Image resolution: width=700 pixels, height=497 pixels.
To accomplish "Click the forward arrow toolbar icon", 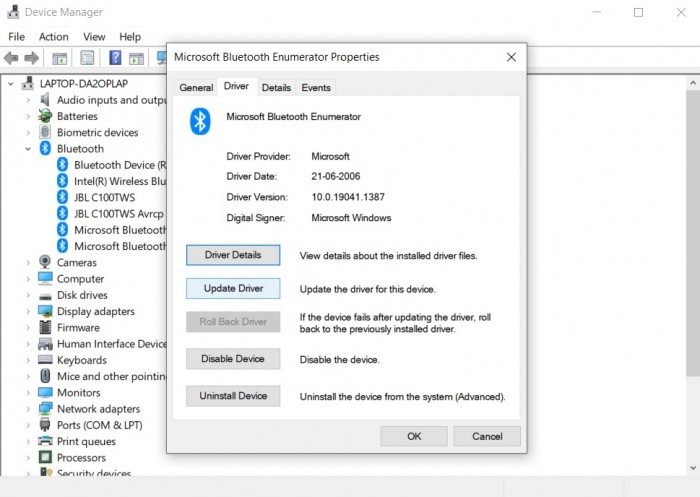I will point(31,58).
